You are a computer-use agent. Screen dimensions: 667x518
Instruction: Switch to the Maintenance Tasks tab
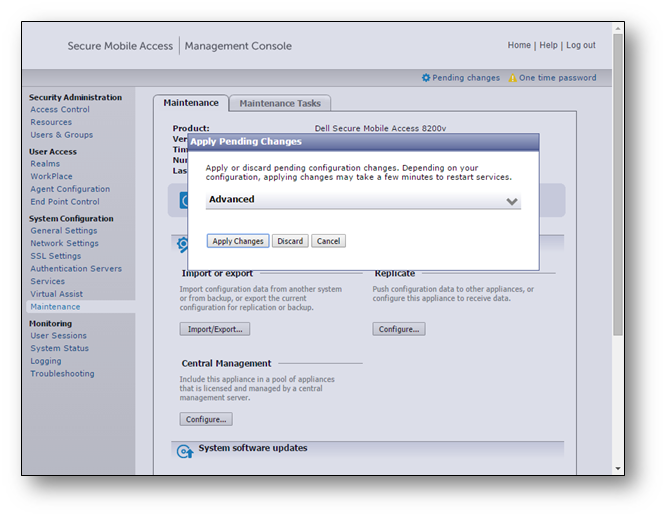click(x=280, y=103)
